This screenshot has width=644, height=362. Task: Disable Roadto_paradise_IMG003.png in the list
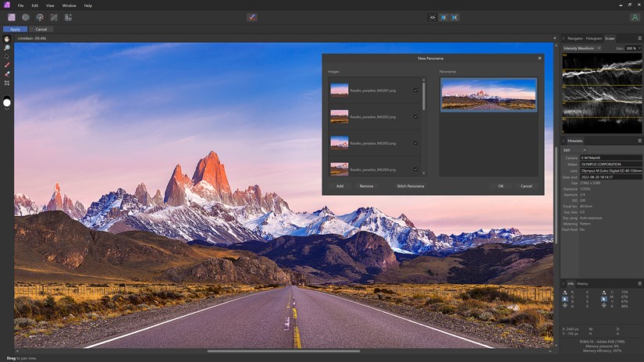[415, 144]
